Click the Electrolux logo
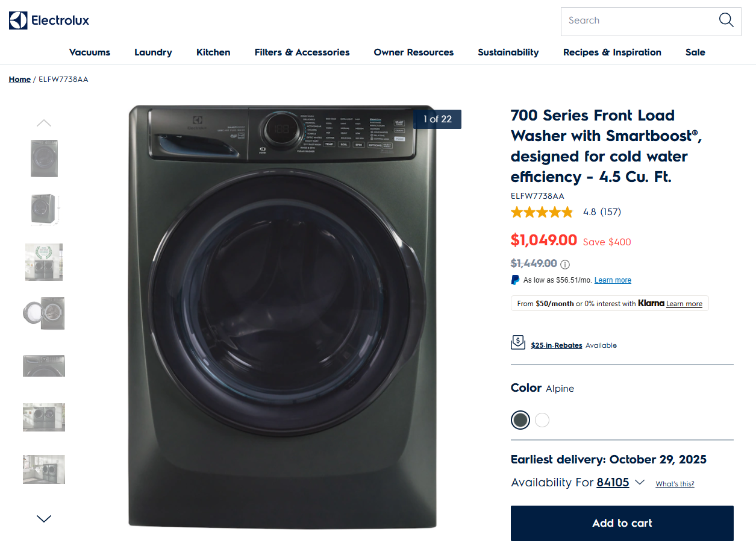 click(48, 20)
